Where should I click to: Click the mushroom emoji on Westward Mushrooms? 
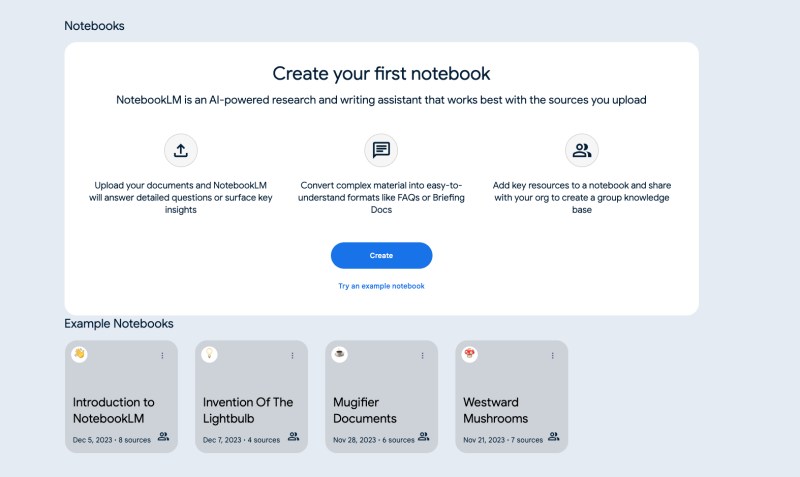tap(469, 354)
